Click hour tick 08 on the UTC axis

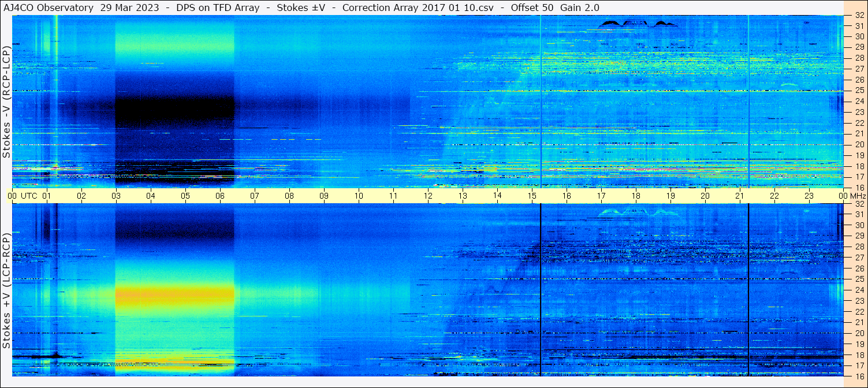pos(289,196)
